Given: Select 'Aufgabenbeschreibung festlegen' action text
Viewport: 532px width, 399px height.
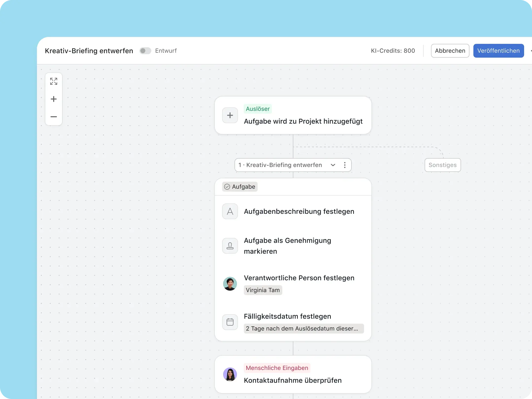Looking at the screenshot, I should [299, 212].
